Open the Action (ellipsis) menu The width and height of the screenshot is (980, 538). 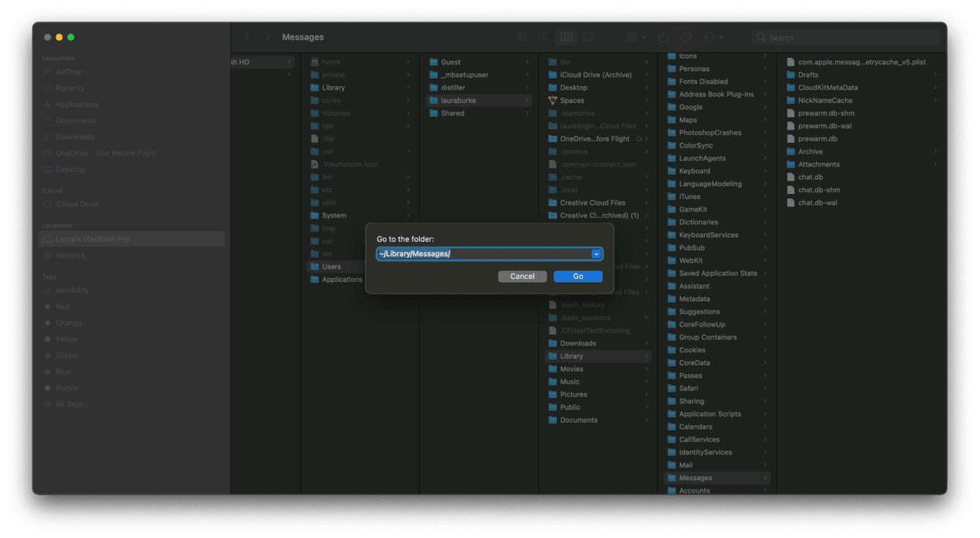[x=713, y=37]
